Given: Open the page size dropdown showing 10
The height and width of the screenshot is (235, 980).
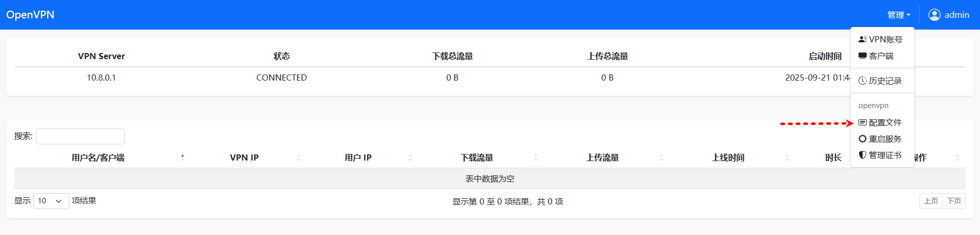Looking at the screenshot, I should coord(51,201).
